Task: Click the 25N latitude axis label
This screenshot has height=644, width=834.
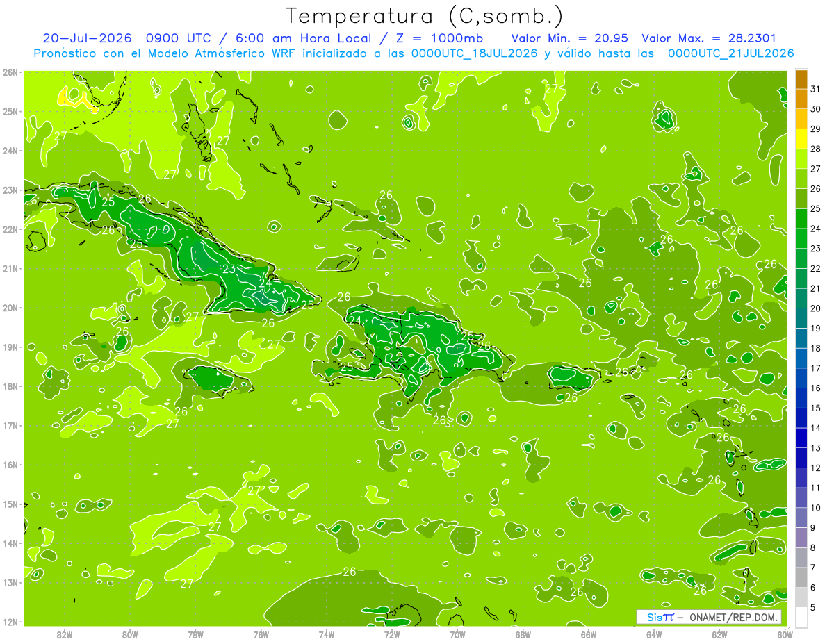Action: (x=10, y=111)
